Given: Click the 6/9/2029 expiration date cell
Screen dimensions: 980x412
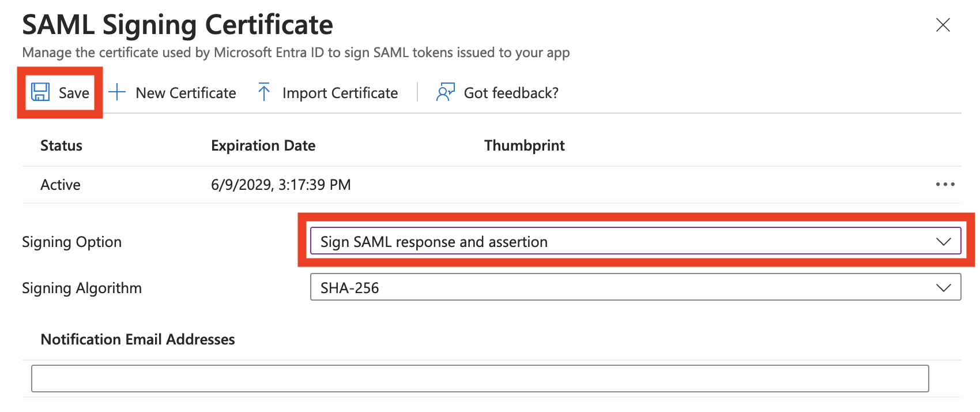Looking at the screenshot, I should [281, 185].
